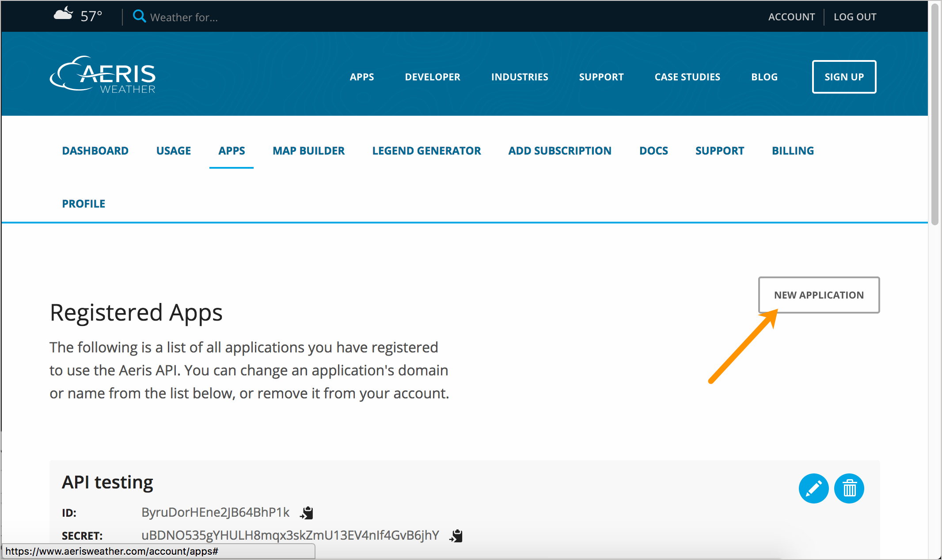This screenshot has width=942, height=560.
Task: Open the ACCOUNT link in top bar
Action: click(x=791, y=17)
